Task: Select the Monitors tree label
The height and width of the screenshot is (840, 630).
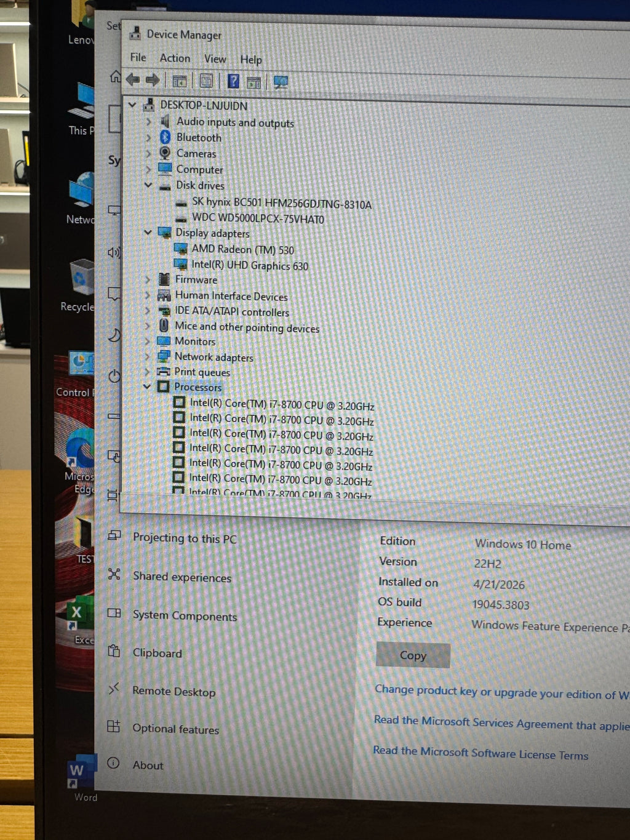Action: [x=195, y=341]
